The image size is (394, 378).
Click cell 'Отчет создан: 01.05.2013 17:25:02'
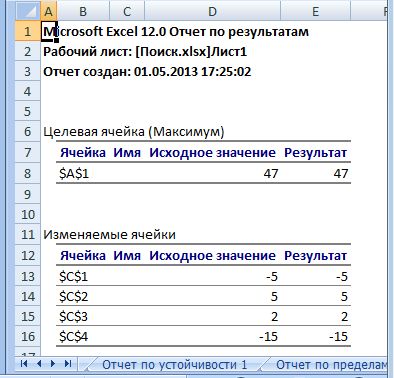pos(147,72)
